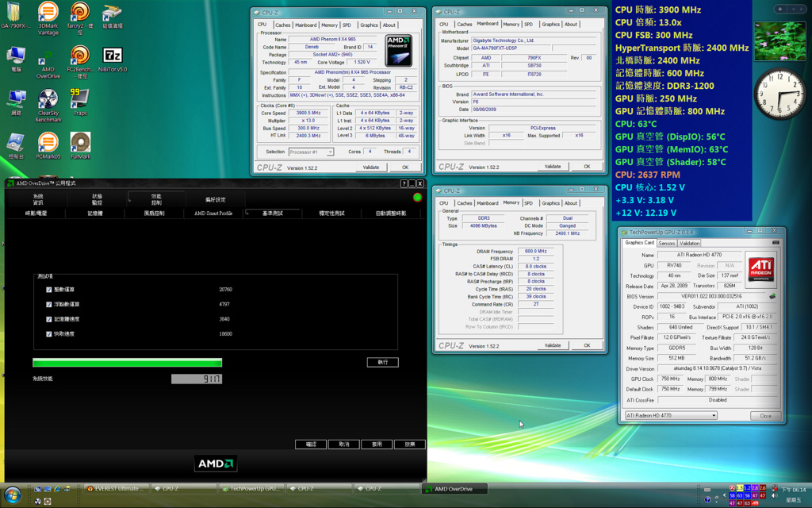This screenshot has width=812, height=508.
Task: Toggle the 浮點數運算 benchmark checkbox
Action: coord(48,305)
